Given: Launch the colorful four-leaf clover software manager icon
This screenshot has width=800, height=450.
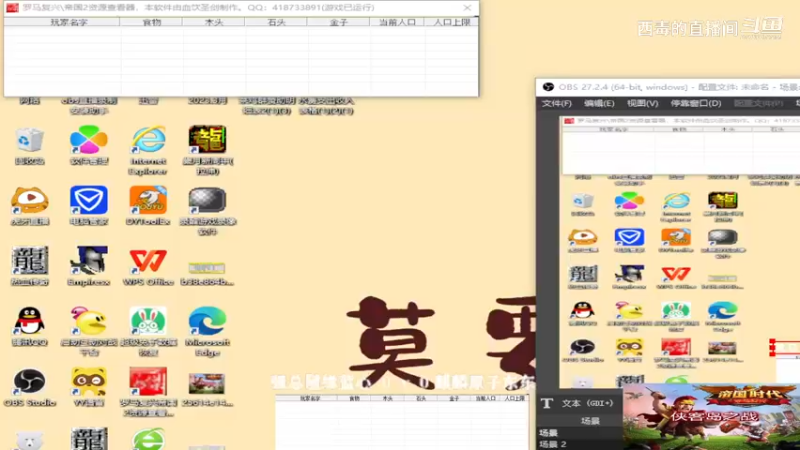Looking at the screenshot, I should [x=89, y=140].
